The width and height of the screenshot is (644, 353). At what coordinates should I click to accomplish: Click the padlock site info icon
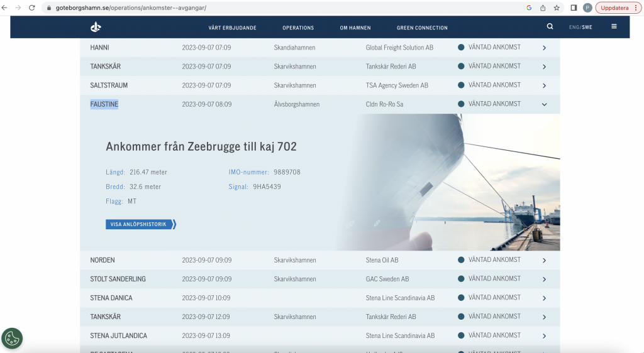click(49, 8)
